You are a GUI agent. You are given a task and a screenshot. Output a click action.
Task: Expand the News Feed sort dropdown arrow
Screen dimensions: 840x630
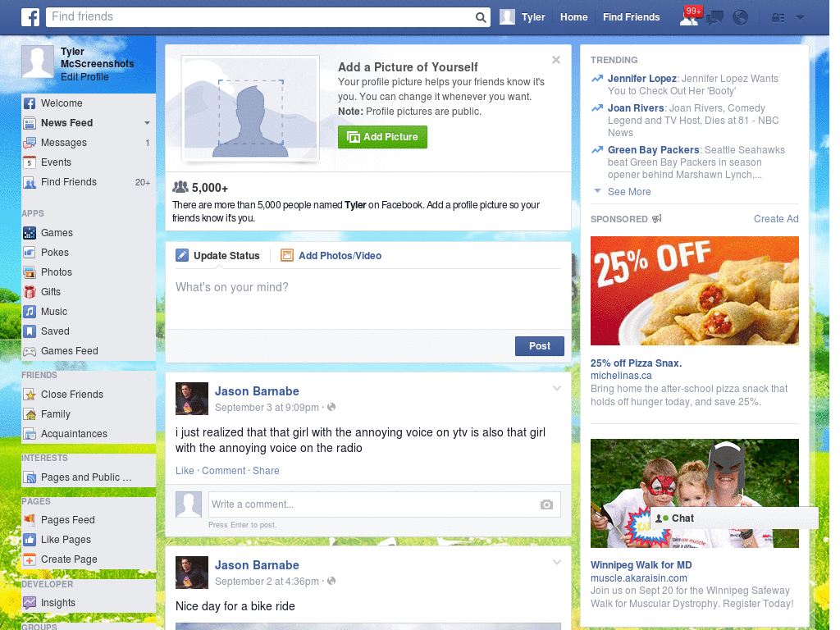pos(147,123)
